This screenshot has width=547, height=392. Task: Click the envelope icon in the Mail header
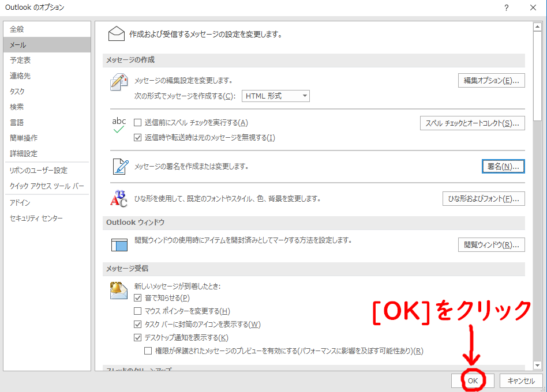(x=116, y=34)
